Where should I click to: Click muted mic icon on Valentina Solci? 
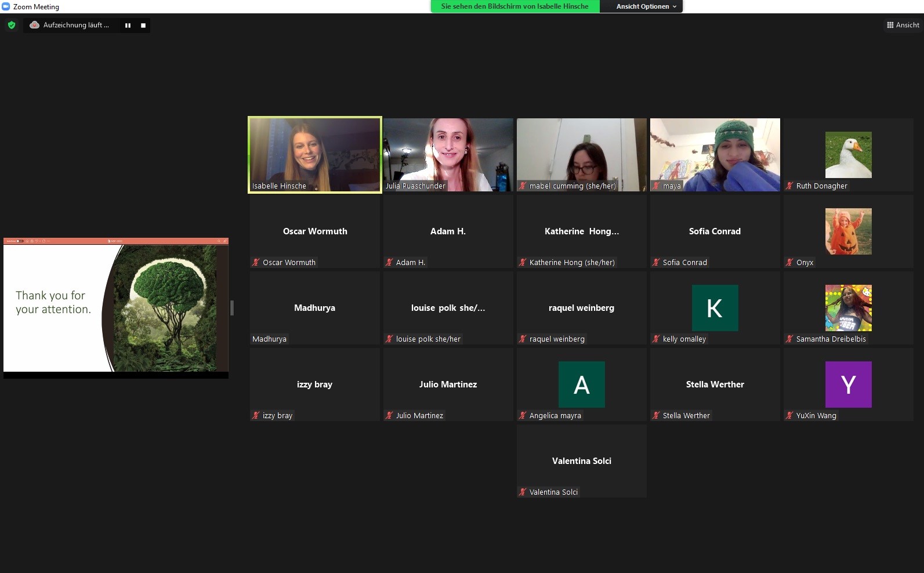coord(523,492)
